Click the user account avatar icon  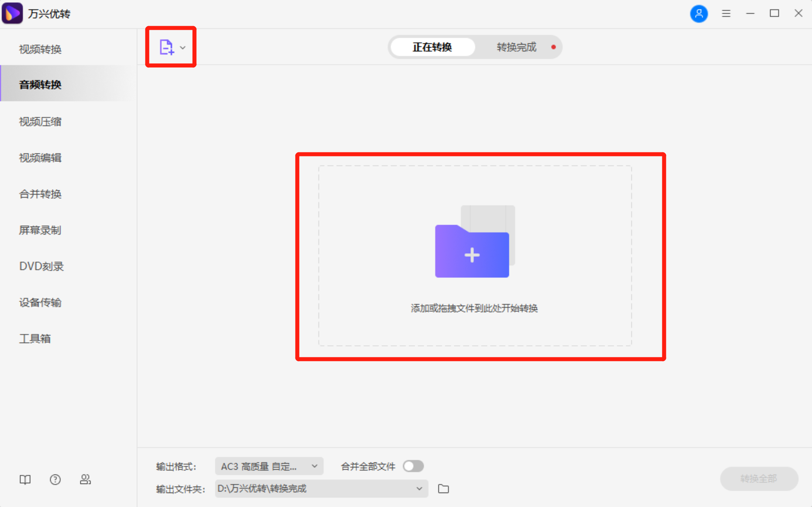point(699,13)
